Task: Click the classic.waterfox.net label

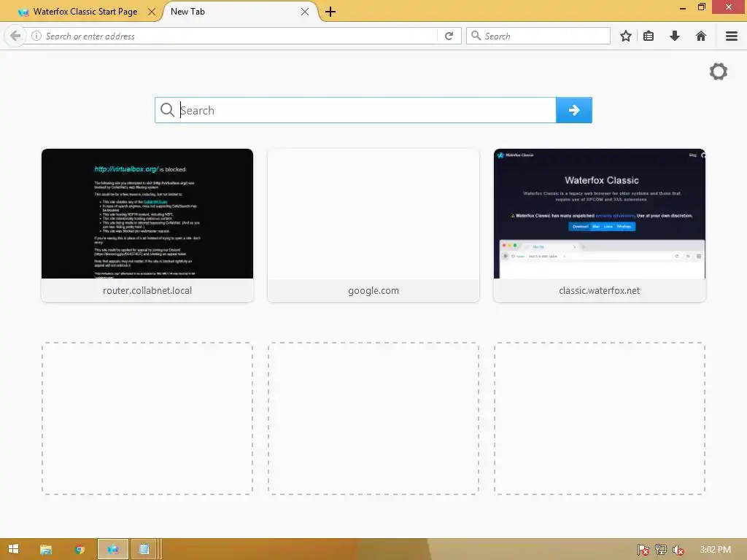Action: [x=600, y=290]
